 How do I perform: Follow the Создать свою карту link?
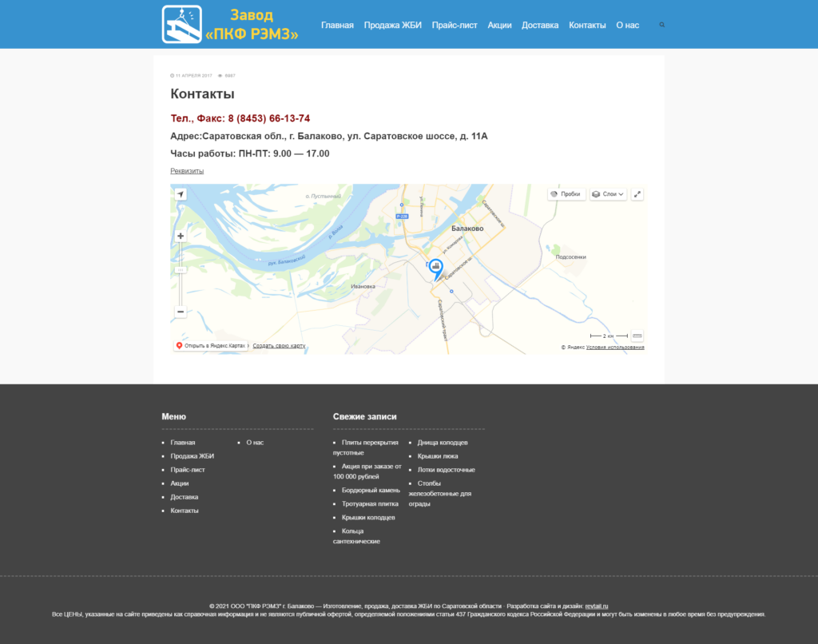tap(279, 346)
